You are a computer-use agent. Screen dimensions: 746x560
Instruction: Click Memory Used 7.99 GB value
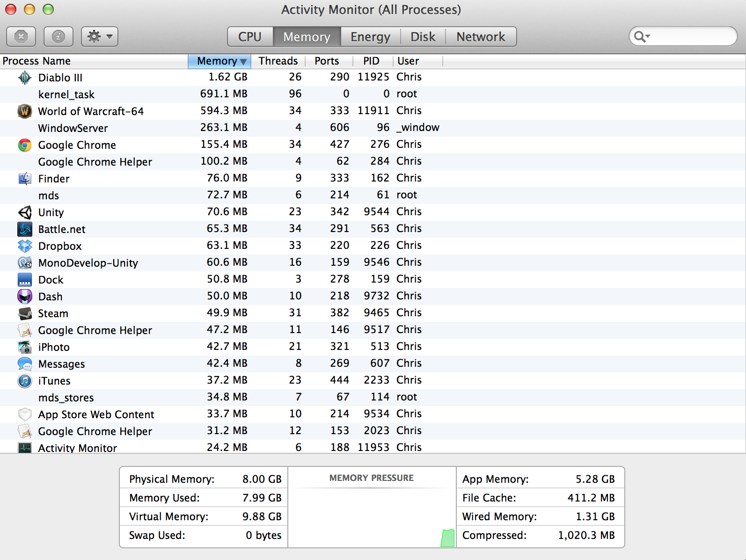262,498
